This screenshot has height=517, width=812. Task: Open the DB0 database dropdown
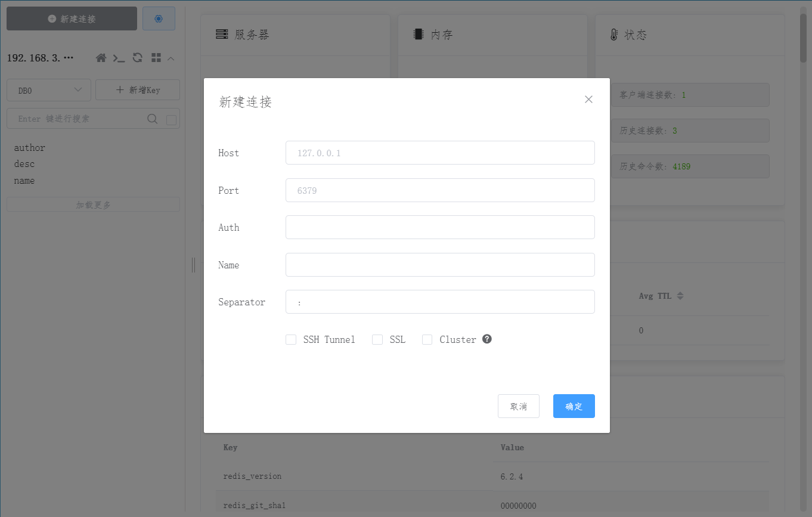point(48,89)
